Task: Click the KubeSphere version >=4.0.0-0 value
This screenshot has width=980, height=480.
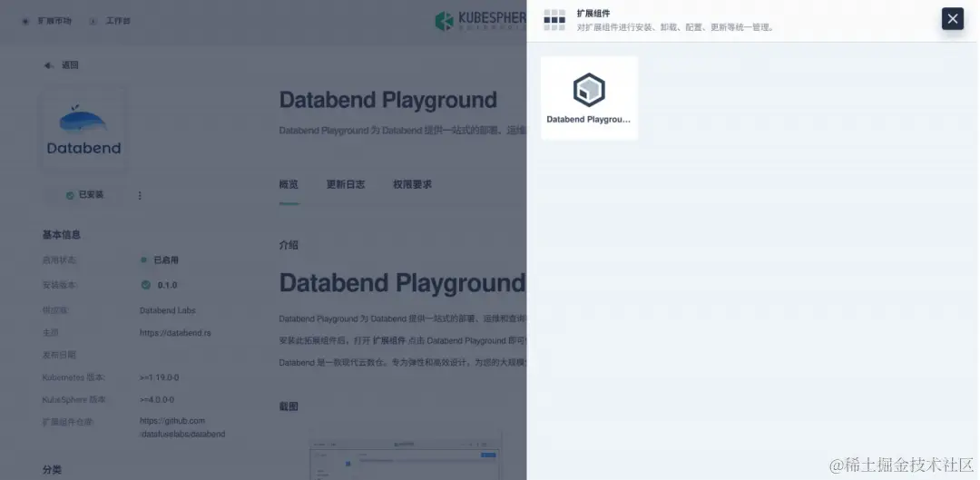Action: coord(157,399)
